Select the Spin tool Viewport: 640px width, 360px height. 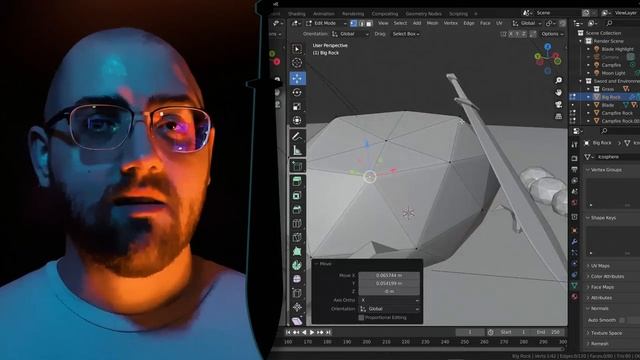click(297, 265)
